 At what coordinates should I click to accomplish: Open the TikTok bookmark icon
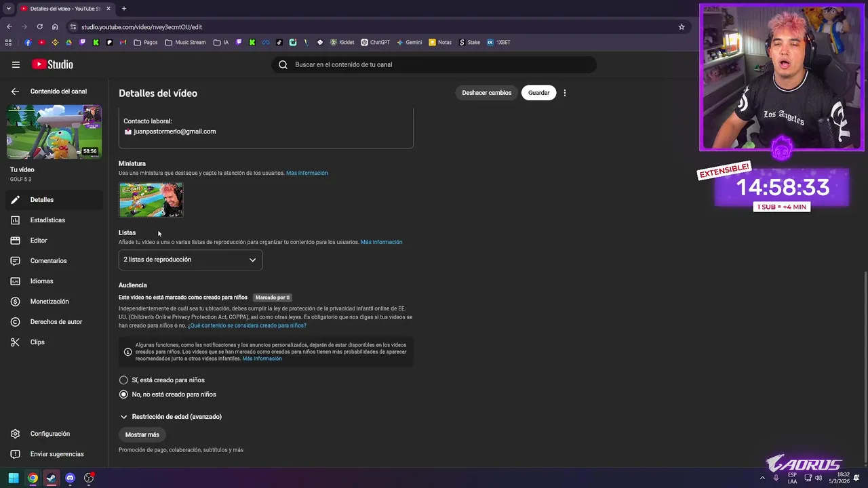[279, 42]
